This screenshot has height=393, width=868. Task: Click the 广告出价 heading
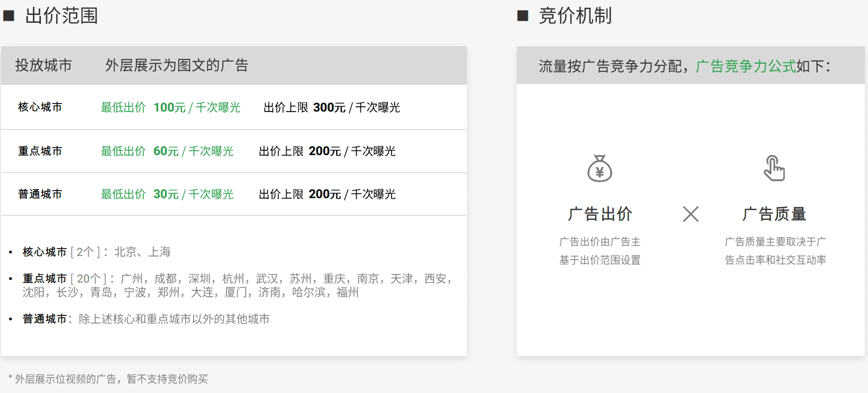(x=600, y=214)
